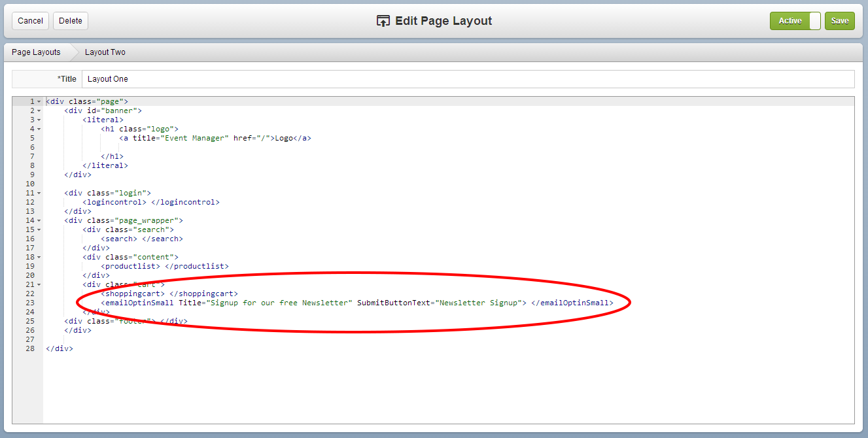This screenshot has height=438, width=868.
Task: Collapse the banner div on line 2
Action: [x=39, y=110]
